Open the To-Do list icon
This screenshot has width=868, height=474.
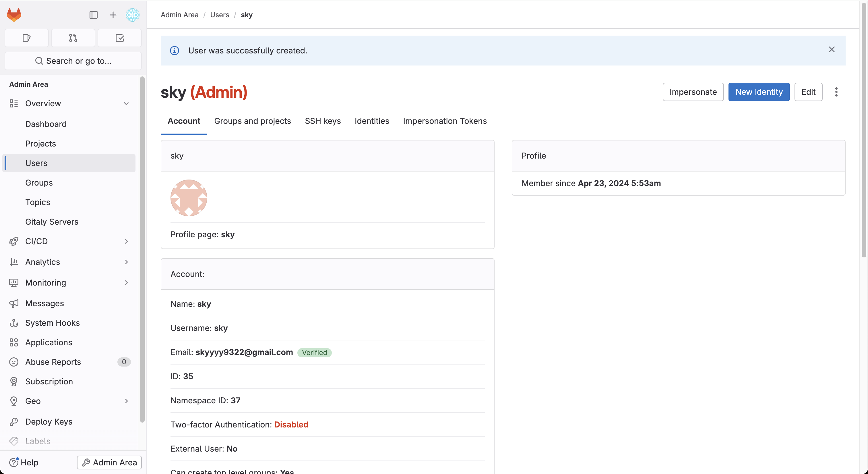tap(120, 38)
